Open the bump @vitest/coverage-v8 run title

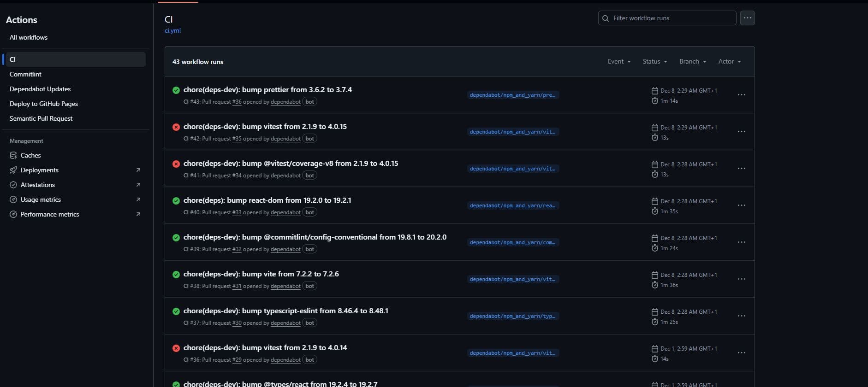pyautogui.click(x=291, y=164)
